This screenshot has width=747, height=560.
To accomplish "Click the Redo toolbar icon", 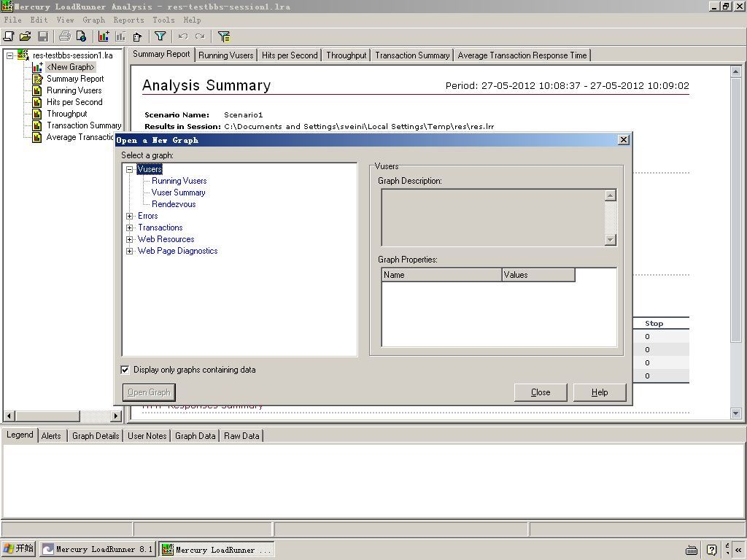I will tap(200, 36).
